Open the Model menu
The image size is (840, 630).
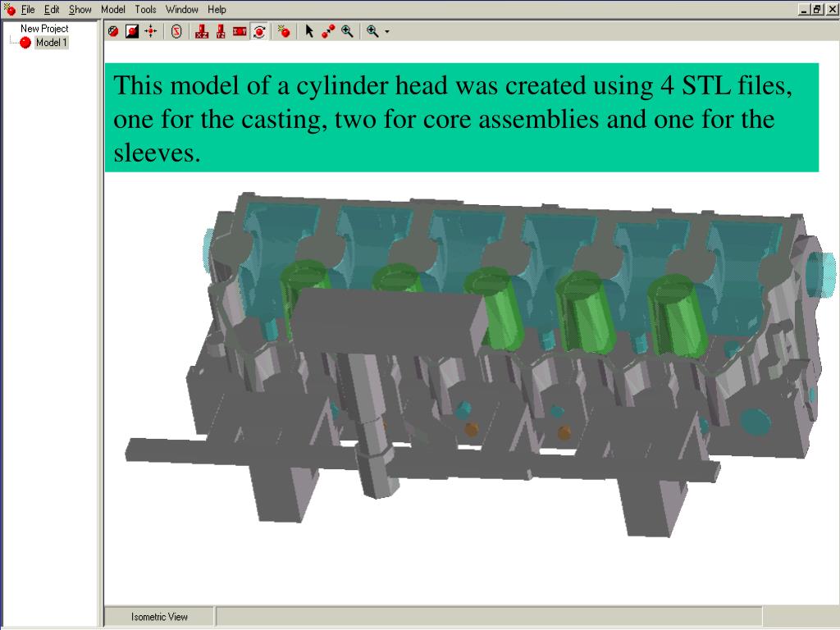pos(113,10)
